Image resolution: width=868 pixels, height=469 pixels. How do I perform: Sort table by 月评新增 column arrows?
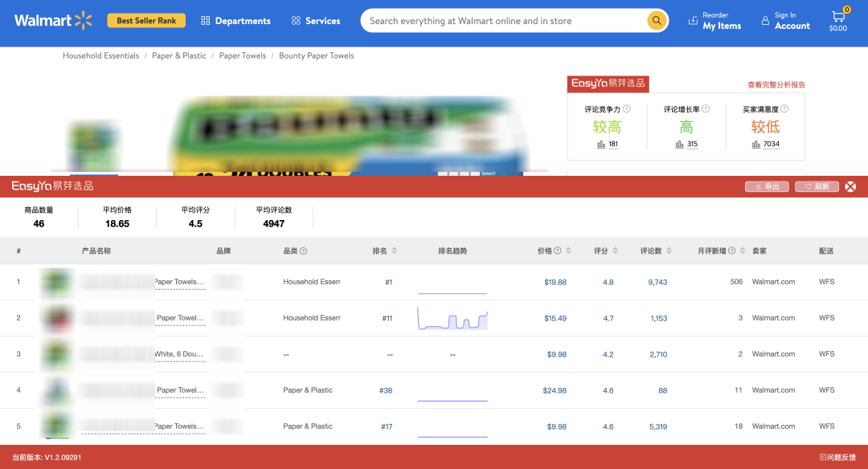[743, 251]
